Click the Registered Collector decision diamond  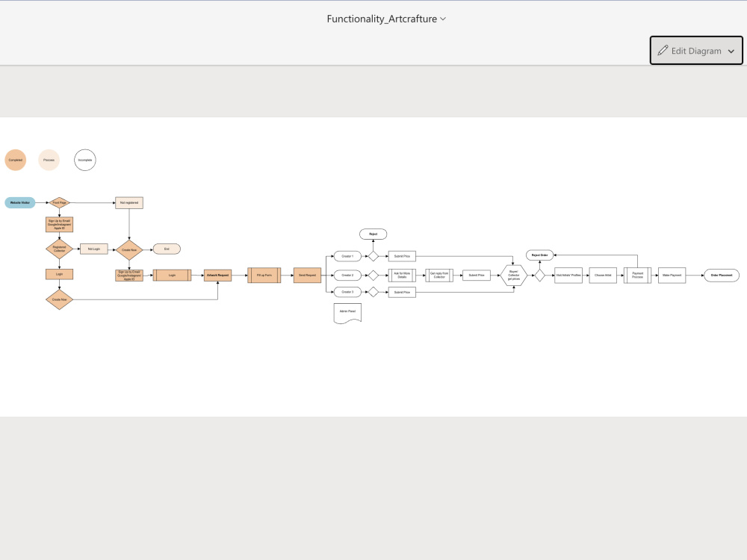59,249
